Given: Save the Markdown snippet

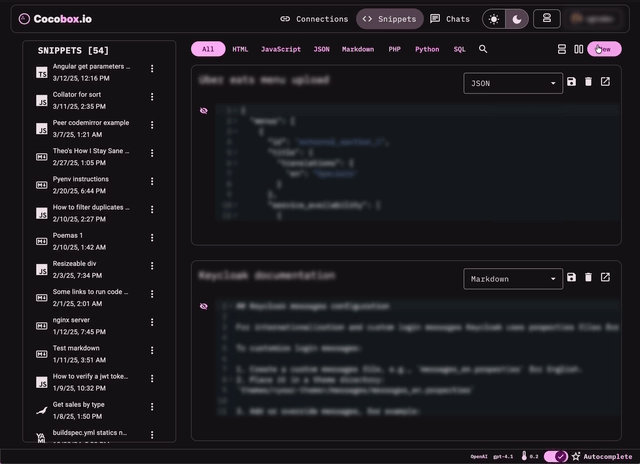Looking at the screenshot, I should click(x=571, y=277).
